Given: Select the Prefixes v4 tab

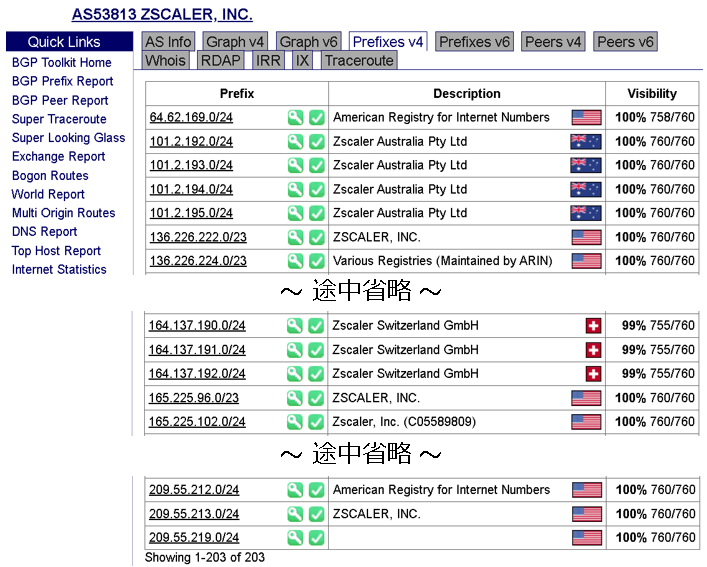Looking at the screenshot, I should point(388,42).
